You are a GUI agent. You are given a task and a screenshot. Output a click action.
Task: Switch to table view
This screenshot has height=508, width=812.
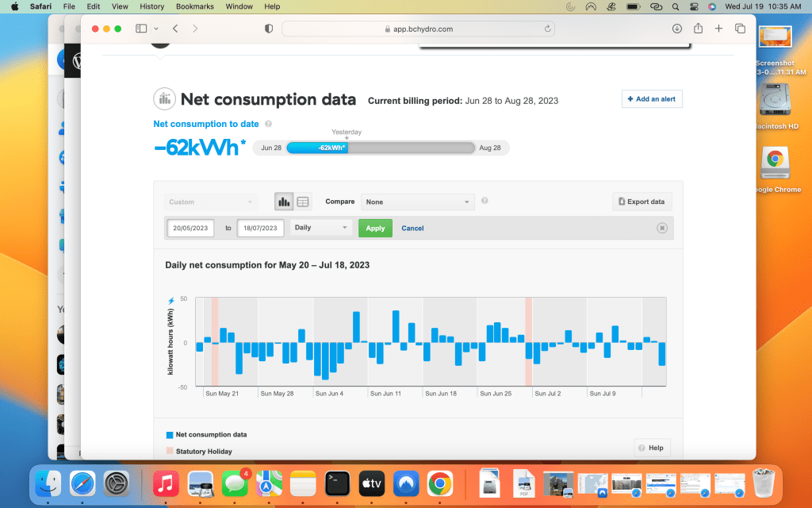point(303,202)
